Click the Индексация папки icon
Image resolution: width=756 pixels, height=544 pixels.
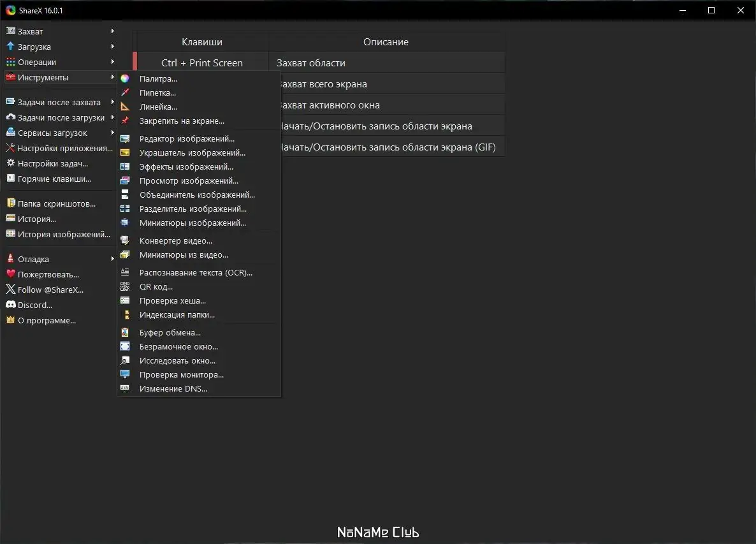(x=127, y=314)
